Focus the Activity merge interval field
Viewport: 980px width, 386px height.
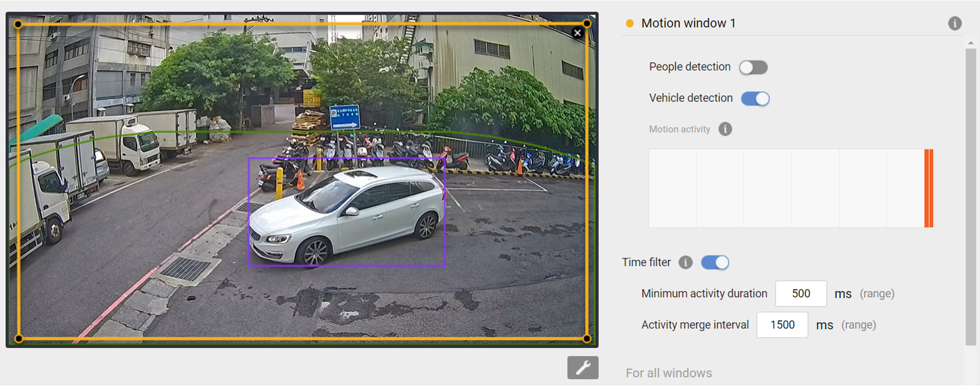pyautogui.click(x=782, y=325)
